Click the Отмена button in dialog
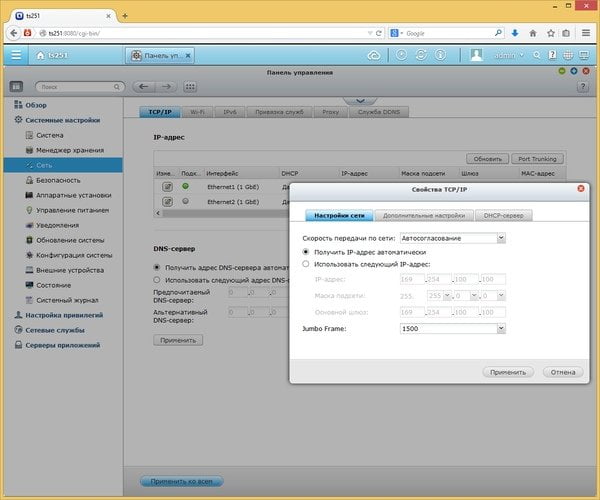This screenshot has width=600, height=500. [x=563, y=372]
